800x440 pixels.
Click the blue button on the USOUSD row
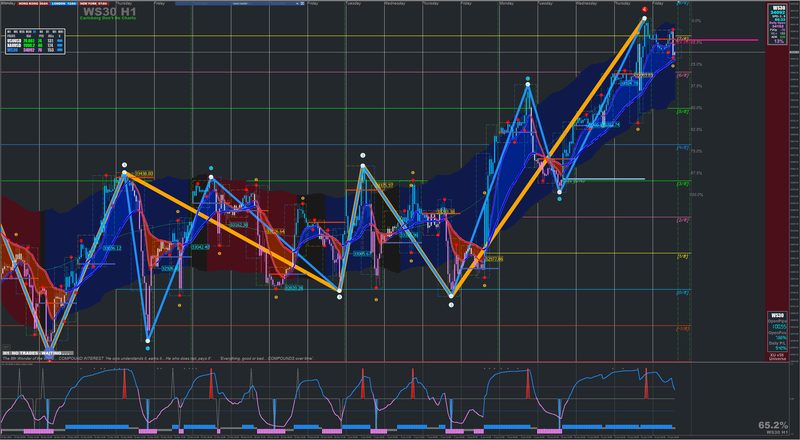pos(60,41)
